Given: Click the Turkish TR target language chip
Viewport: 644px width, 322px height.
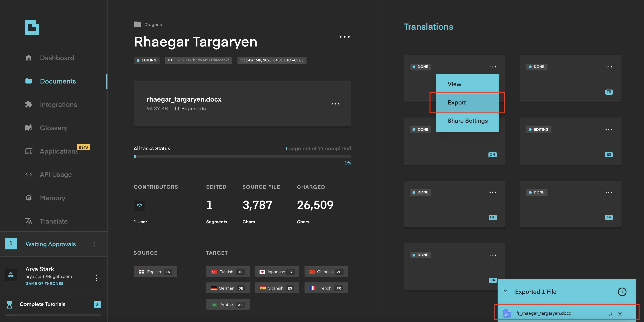Looking at the screenshot, I should point(228,271).
